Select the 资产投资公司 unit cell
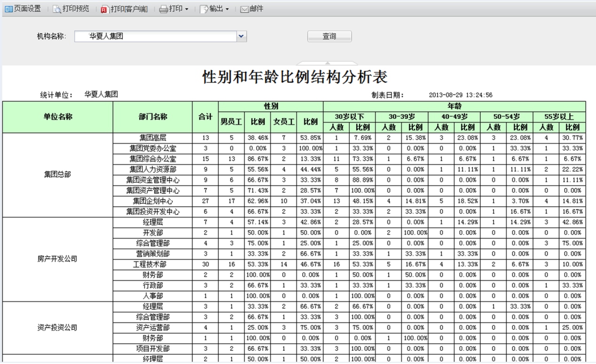 coord(57,327)
